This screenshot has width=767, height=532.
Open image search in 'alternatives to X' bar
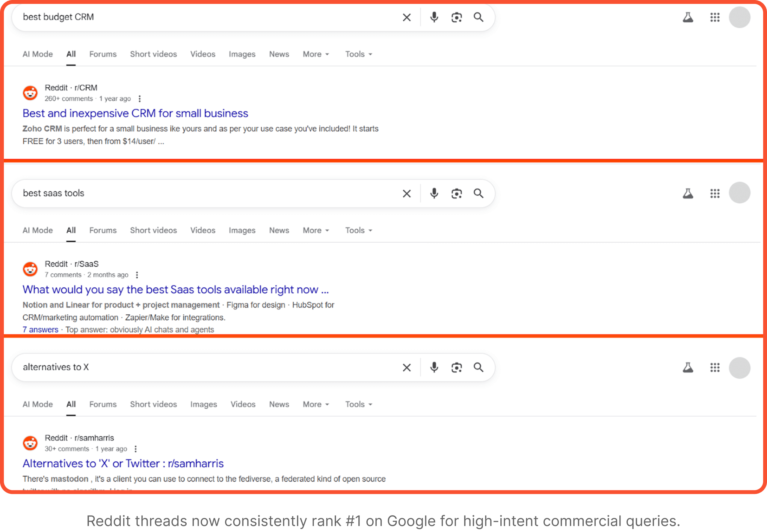point(456,368)
